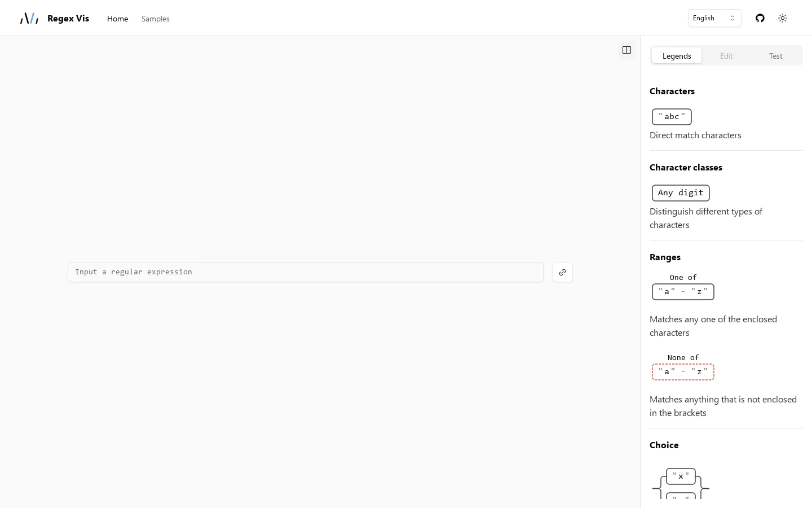The image size is (812, 508).
Task: Select the "Character classes" heading text
Action: click(686, 168)
